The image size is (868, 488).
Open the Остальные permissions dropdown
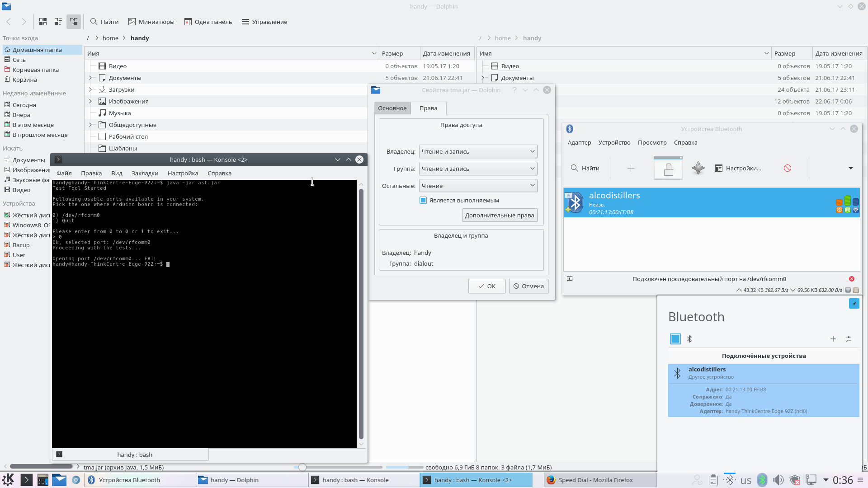click(478, 186)
